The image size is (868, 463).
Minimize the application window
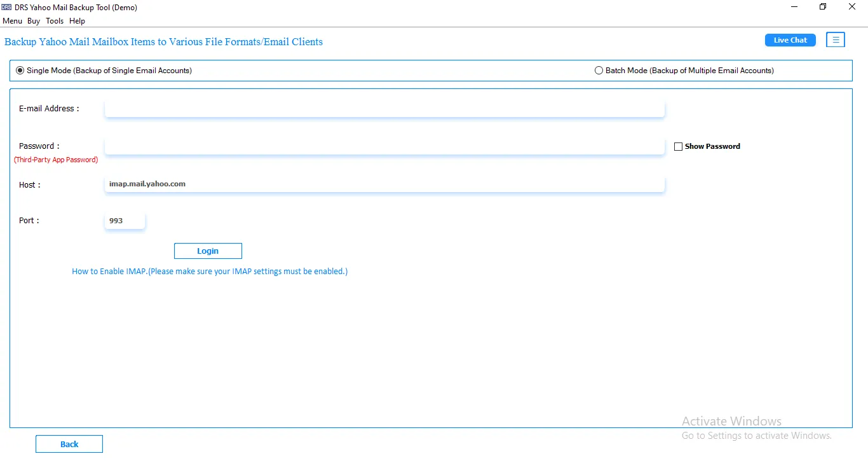(794, 7)
